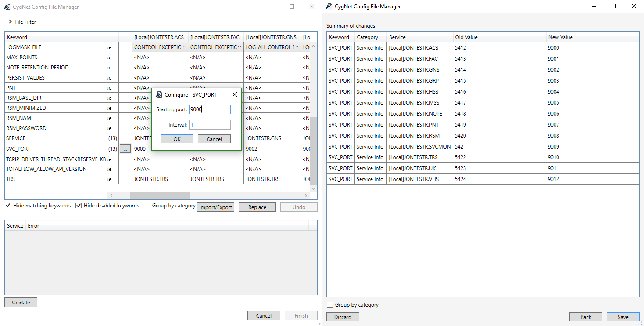Screen dimensions: 644x326
Task: Click the TRS keyword row
Action: 56,179
